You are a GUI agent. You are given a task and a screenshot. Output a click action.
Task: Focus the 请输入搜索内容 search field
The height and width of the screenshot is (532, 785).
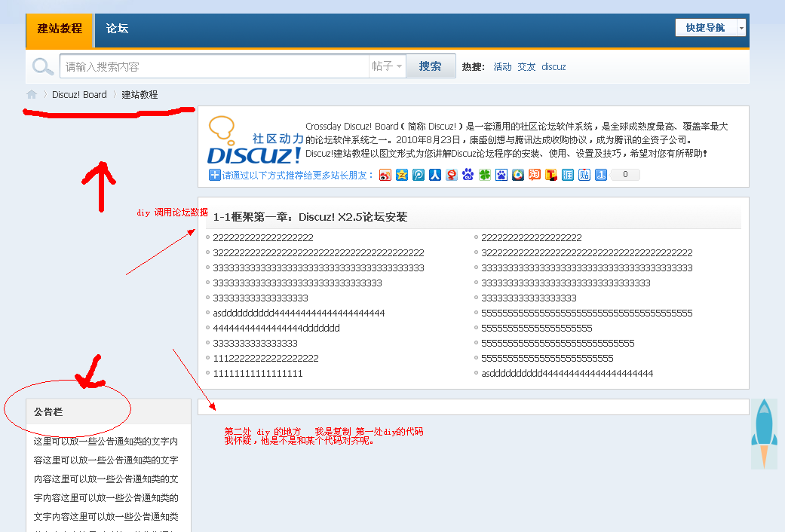click(214, 66)
